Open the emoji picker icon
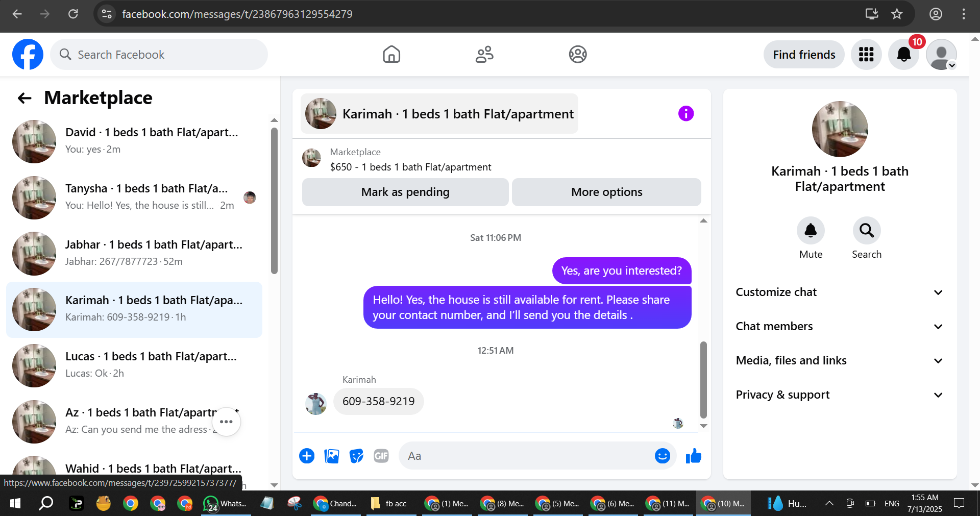The image size is (980, 516). tap(663, 456)
